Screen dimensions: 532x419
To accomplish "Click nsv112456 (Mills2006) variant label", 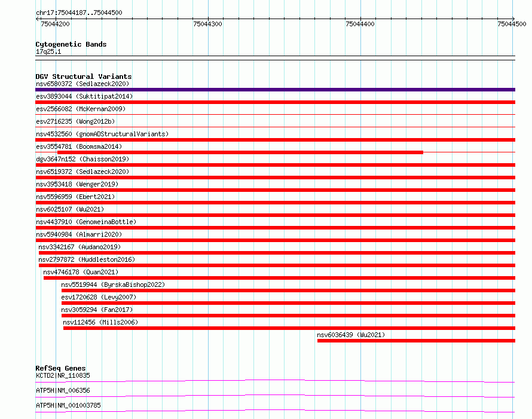I will [100, 322].
